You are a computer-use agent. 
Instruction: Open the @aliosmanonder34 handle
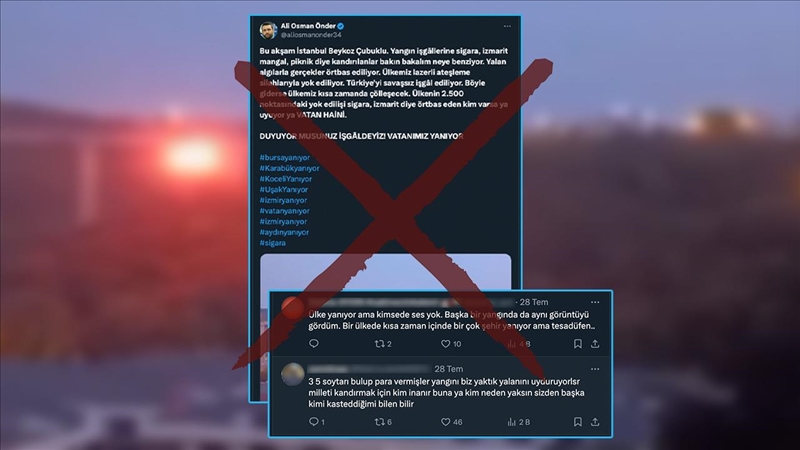(311, 35)
